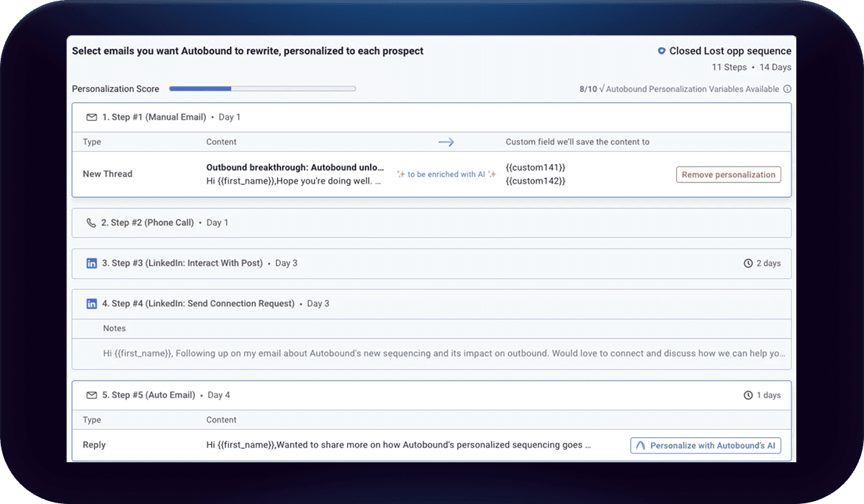Click LinkedIn icon for Send Connection Request step
Viewport: 864px width, 504px height.
[91, 304]
